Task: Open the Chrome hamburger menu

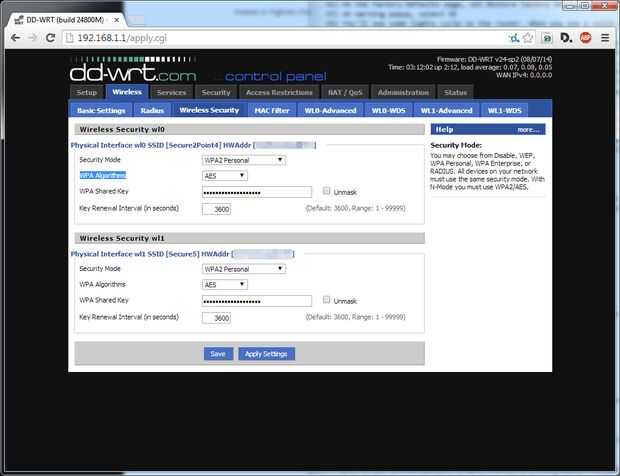Action: [x=605, y=38]
